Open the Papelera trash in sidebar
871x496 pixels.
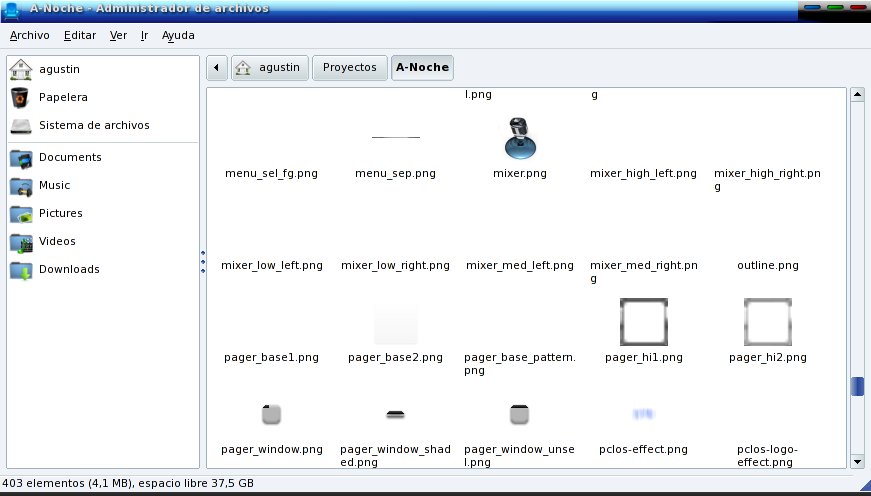tap(62, 98)
